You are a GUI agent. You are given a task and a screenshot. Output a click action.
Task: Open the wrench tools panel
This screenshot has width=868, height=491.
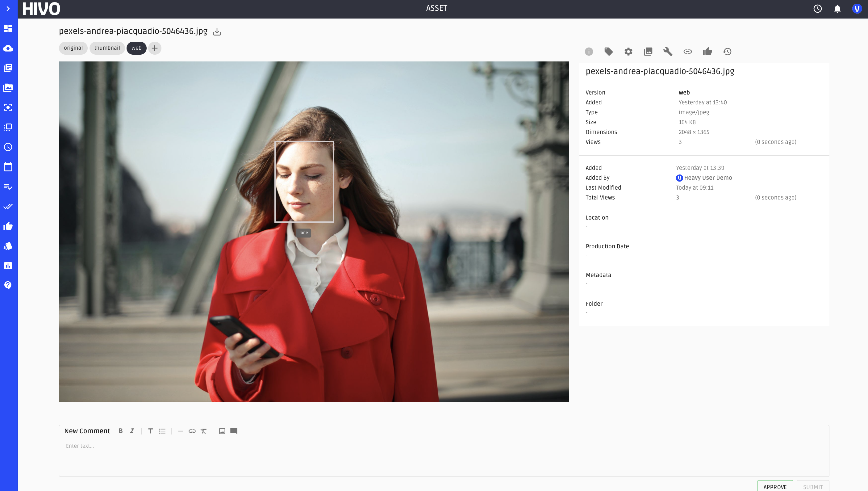668,52
